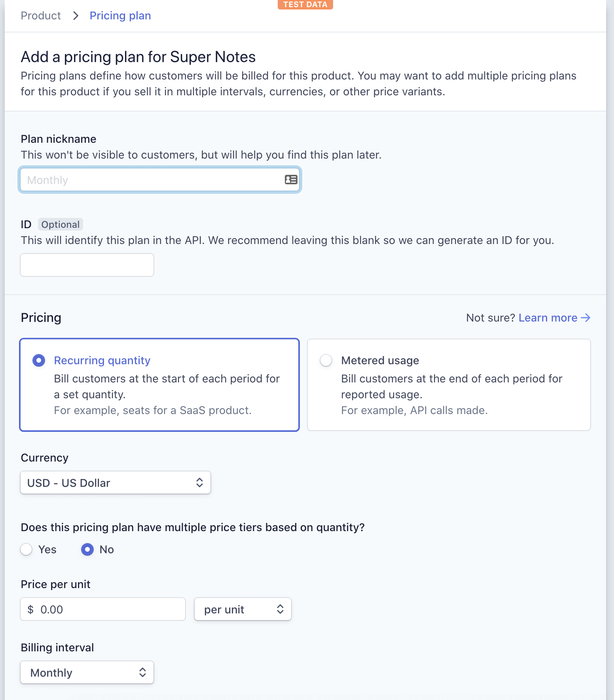Image resolution: width=614 pixels, height=700 pixels.
Task: Click the TEST DATA badge
Action: click(305, 4)
